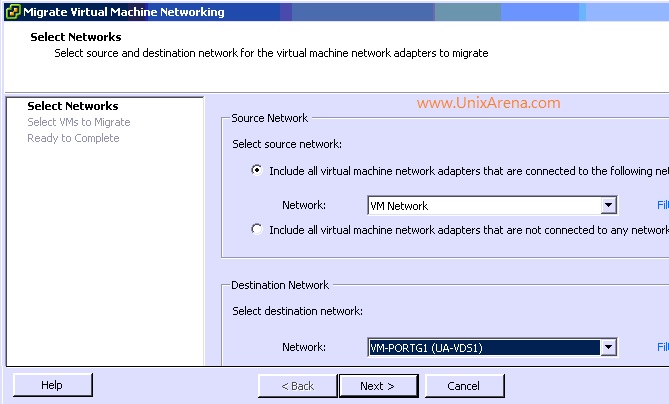669x404 pixels.
Task: Click the VM Network source combo box field
Action: point(492,206)
